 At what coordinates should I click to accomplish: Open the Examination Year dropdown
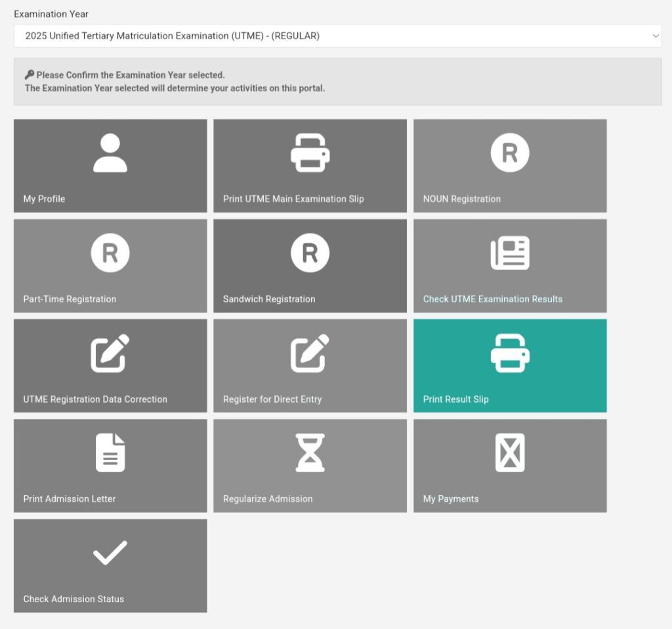[338, 36]
